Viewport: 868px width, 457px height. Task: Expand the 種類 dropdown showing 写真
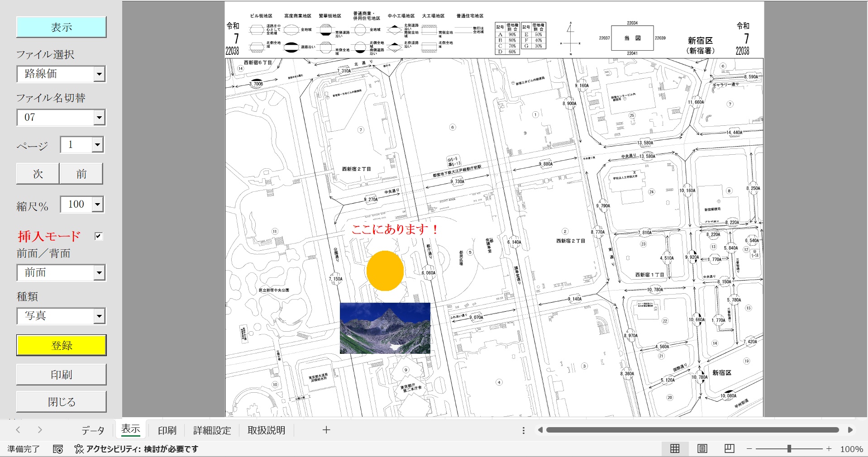point(99,316)
